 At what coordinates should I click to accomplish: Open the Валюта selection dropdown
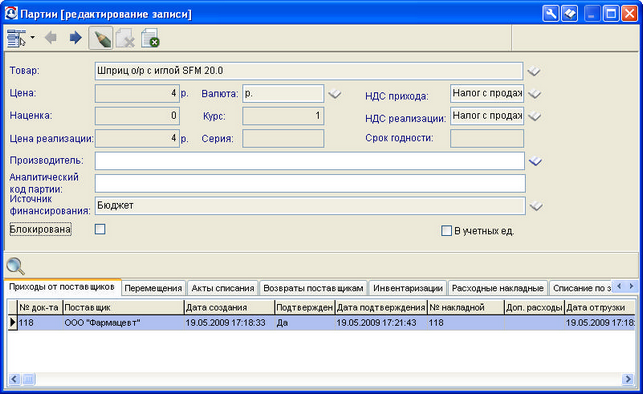click(335, 94)
